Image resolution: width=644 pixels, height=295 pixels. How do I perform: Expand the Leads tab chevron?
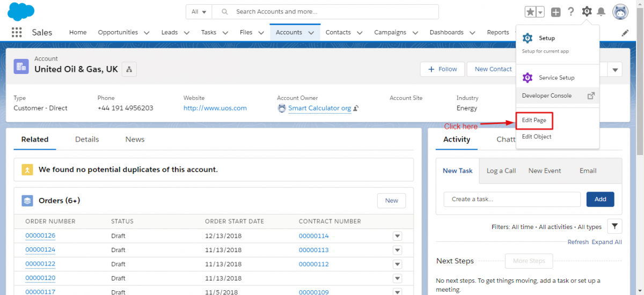(x=186, y=33)
